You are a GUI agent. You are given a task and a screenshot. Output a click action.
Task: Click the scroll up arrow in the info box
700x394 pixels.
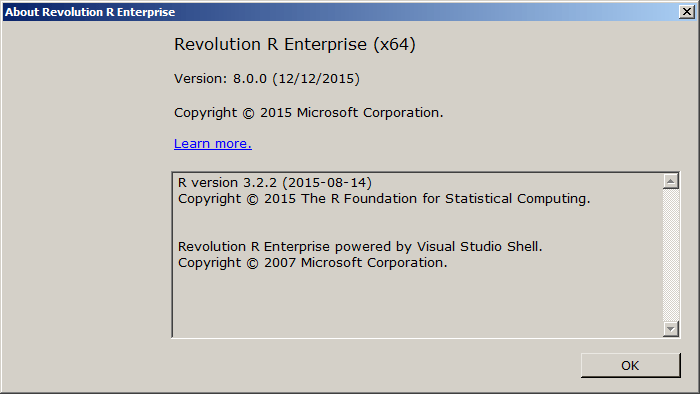tap(671, 181)
